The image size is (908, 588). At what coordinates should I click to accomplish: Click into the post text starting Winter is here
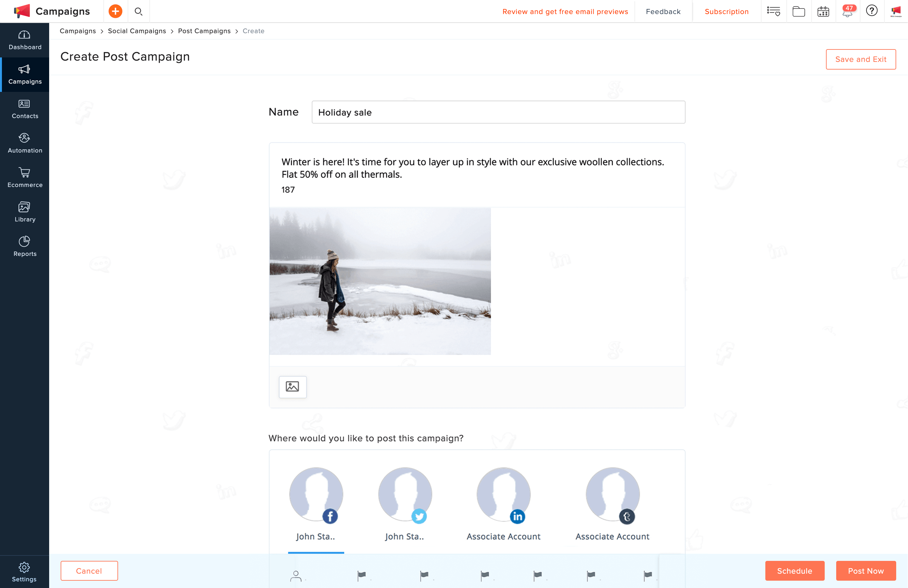coord(473,168)
